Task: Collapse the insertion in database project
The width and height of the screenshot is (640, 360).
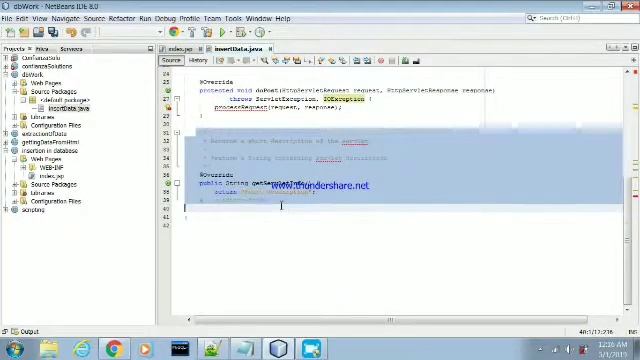Action: click(6, 151)
